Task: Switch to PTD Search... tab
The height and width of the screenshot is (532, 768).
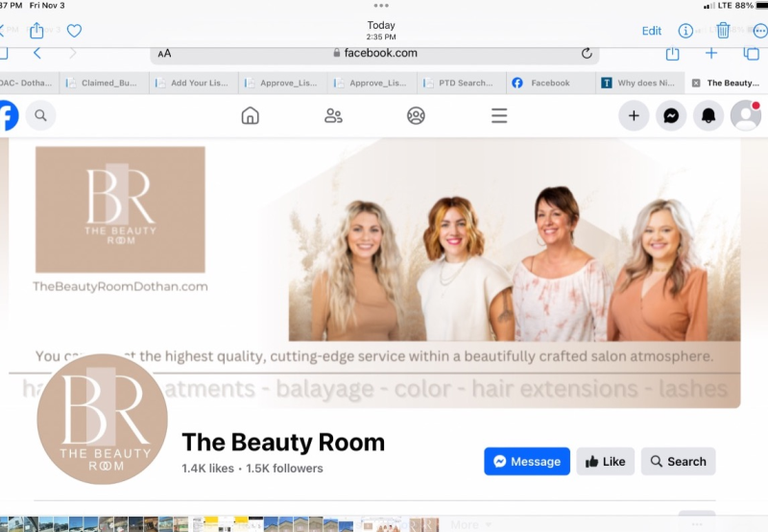Action: [462, 83]
